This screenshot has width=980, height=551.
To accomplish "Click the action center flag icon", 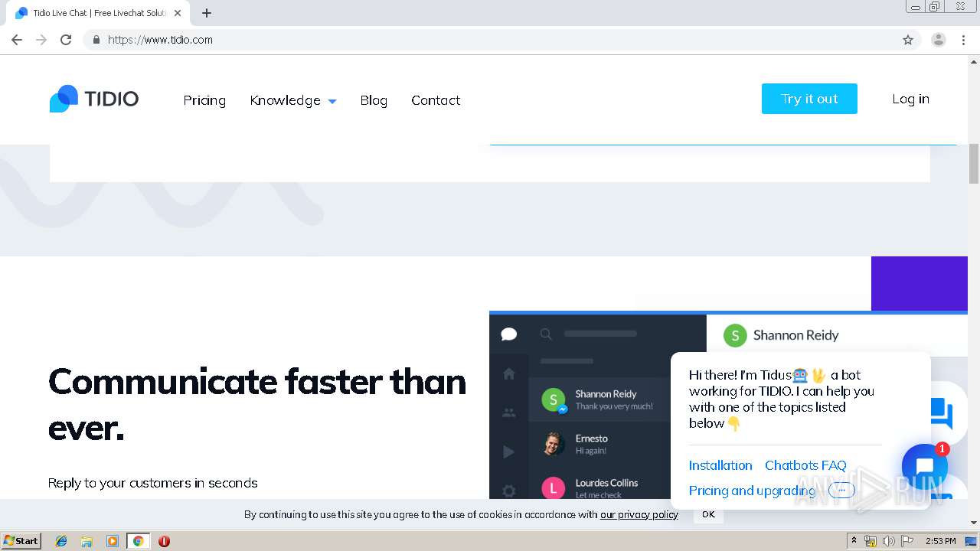I will tap(907, 541).
